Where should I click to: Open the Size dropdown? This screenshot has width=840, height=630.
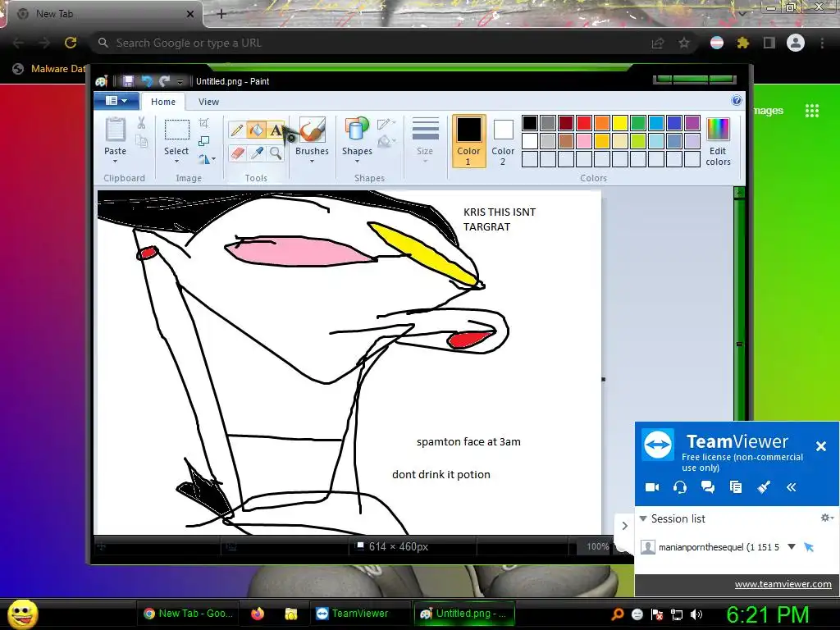point(426,140)
